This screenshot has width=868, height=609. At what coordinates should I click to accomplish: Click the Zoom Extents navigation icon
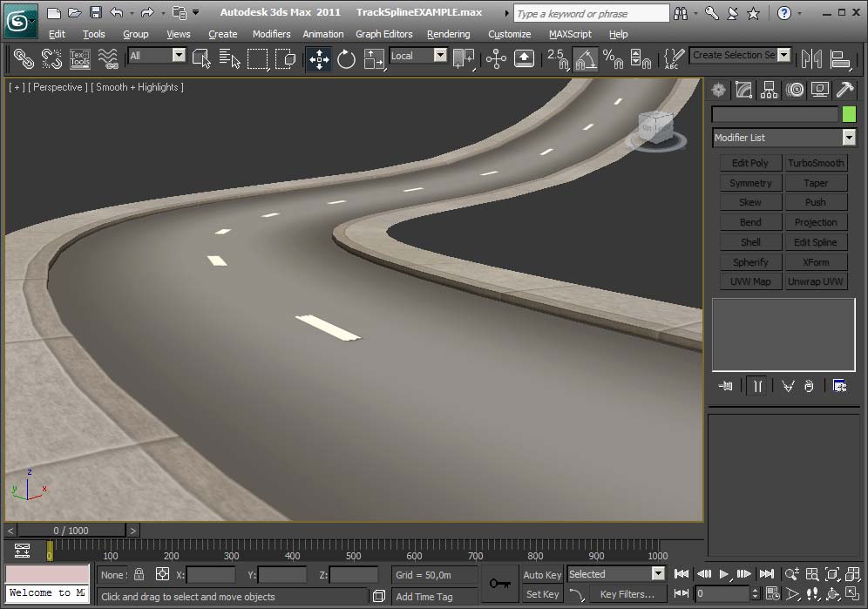[831, 575]
